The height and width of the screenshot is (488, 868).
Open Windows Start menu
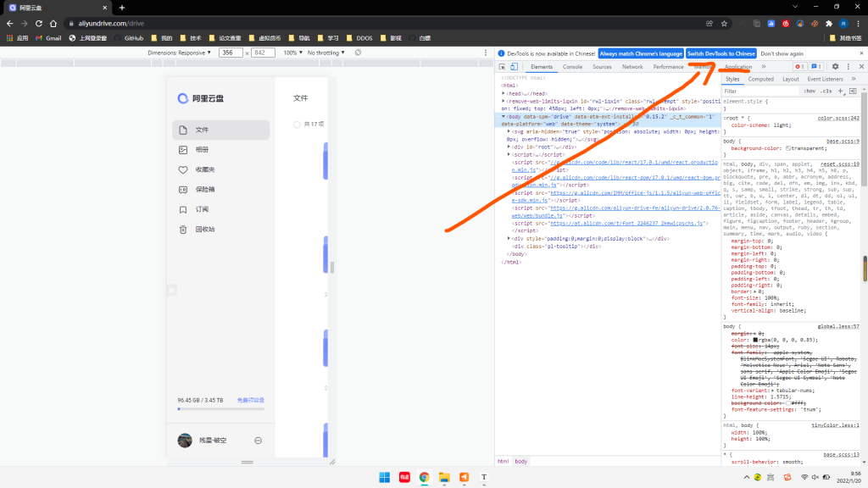384,477
